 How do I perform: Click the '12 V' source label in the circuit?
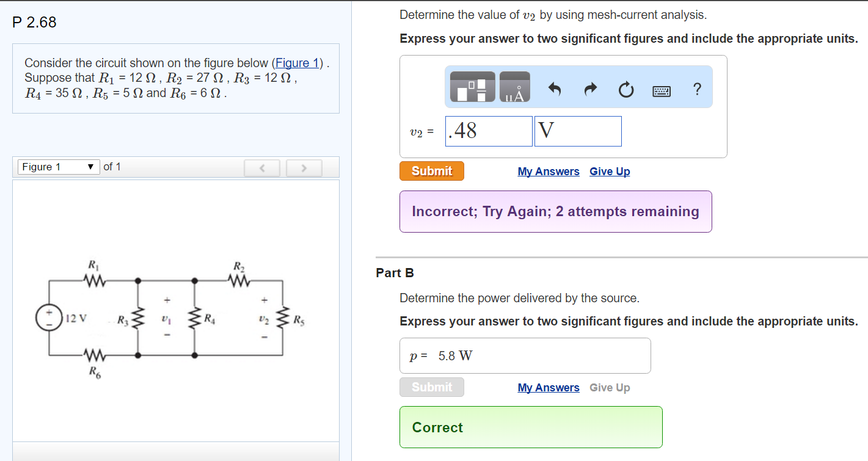tap(76, 318)
